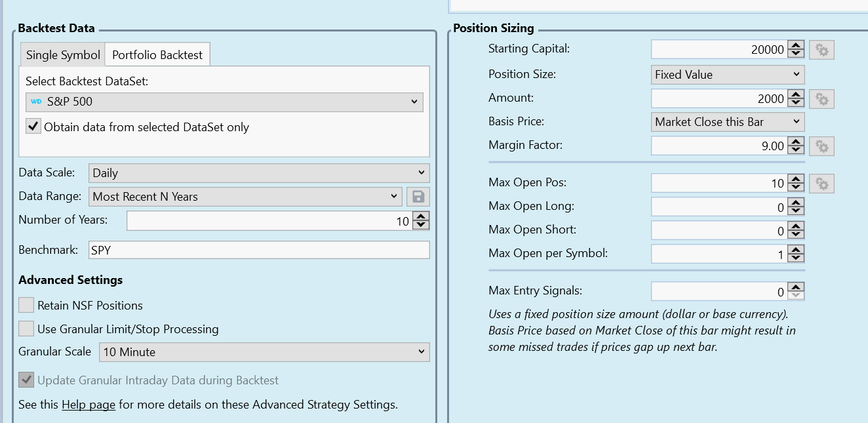Click gear icon next to Starting Capital
868x423 pixels.
point(821,50)
